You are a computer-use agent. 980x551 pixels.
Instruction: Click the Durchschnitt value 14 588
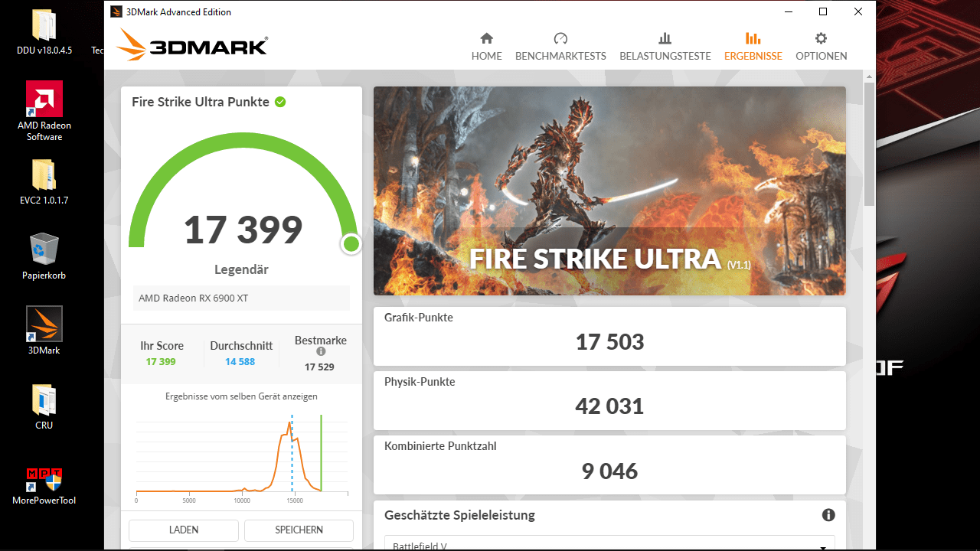[x=240, y=362]
